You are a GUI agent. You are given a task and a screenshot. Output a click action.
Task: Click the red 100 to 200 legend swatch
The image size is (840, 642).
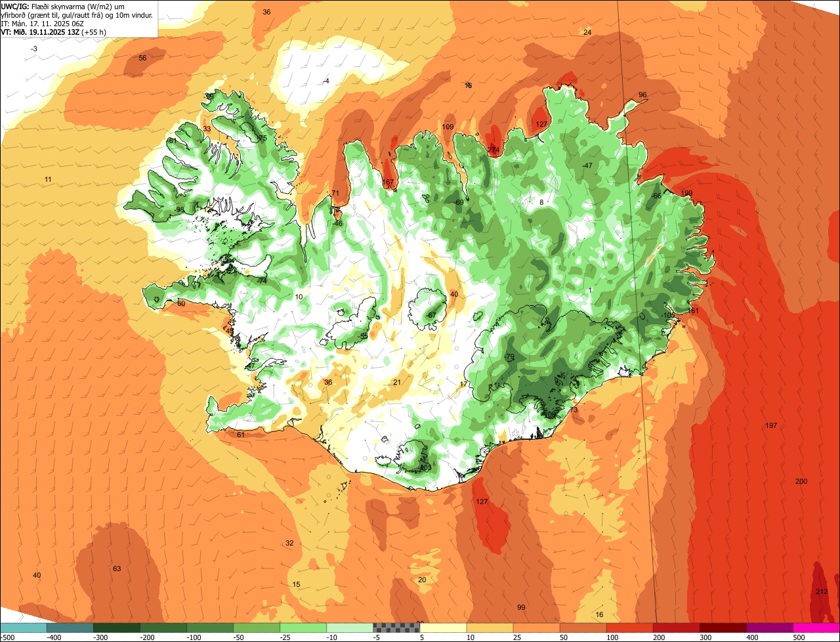[629, 628]
